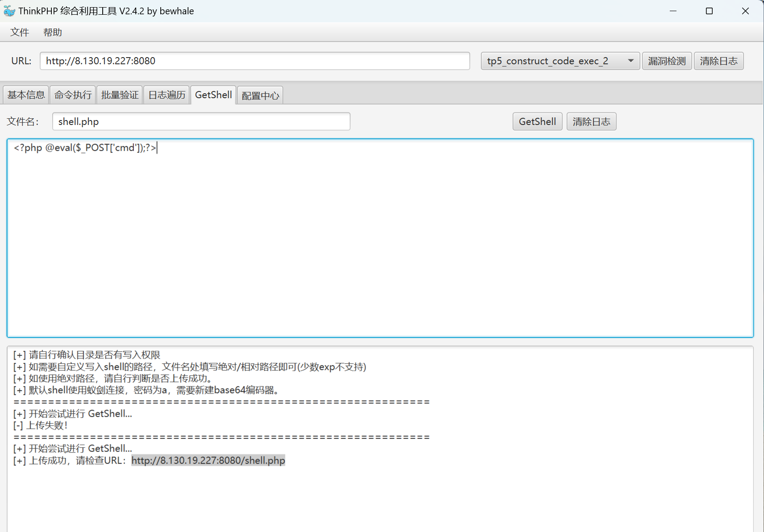The width and height of the screenshot is (764, 532).
Task: Click the log line 请自行确认目录是否有写入权限
Action: pos(87,355)
